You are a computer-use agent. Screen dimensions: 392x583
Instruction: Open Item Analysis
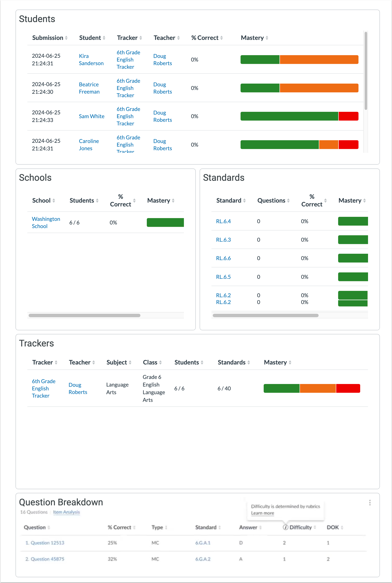point(67,512)
